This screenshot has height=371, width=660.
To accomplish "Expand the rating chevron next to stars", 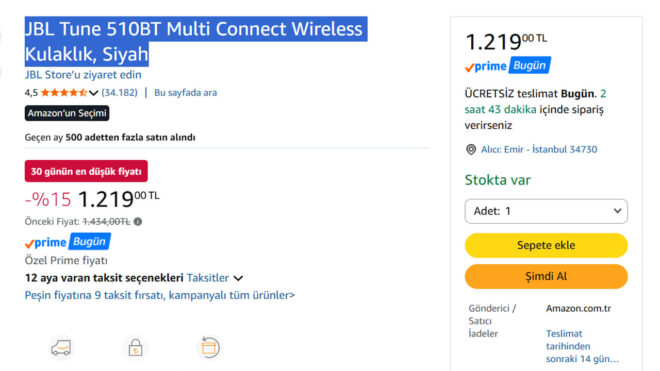I will (x=93, y=93).
